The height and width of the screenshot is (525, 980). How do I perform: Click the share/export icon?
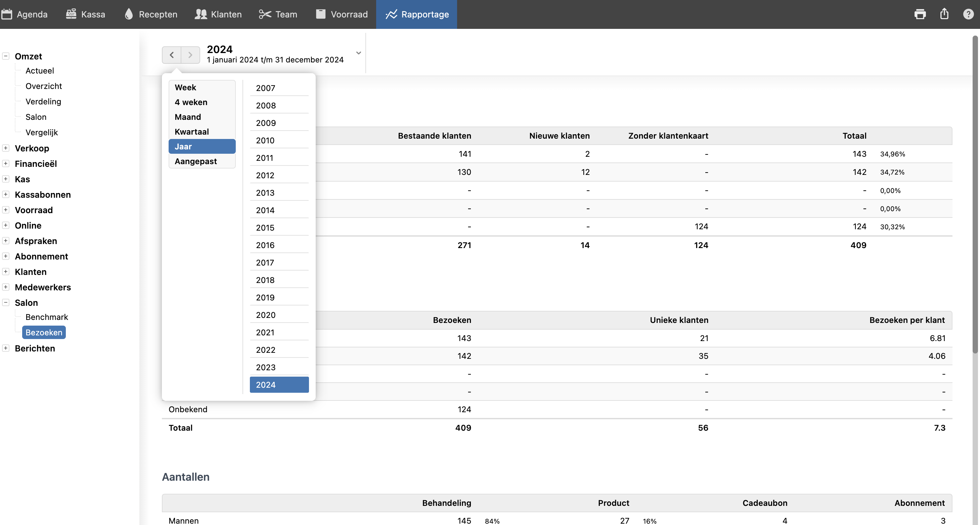pyautogui.click(x=944, y=14)
